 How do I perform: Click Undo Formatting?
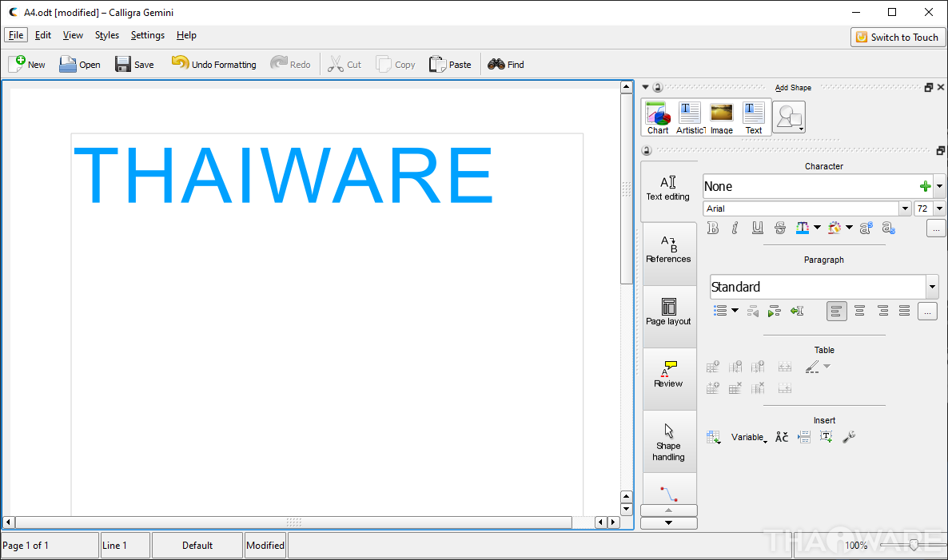point(214,64)
